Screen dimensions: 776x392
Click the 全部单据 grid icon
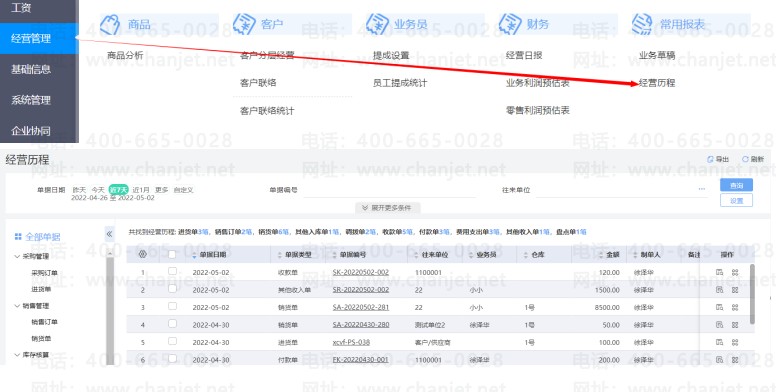coord(18,237)
